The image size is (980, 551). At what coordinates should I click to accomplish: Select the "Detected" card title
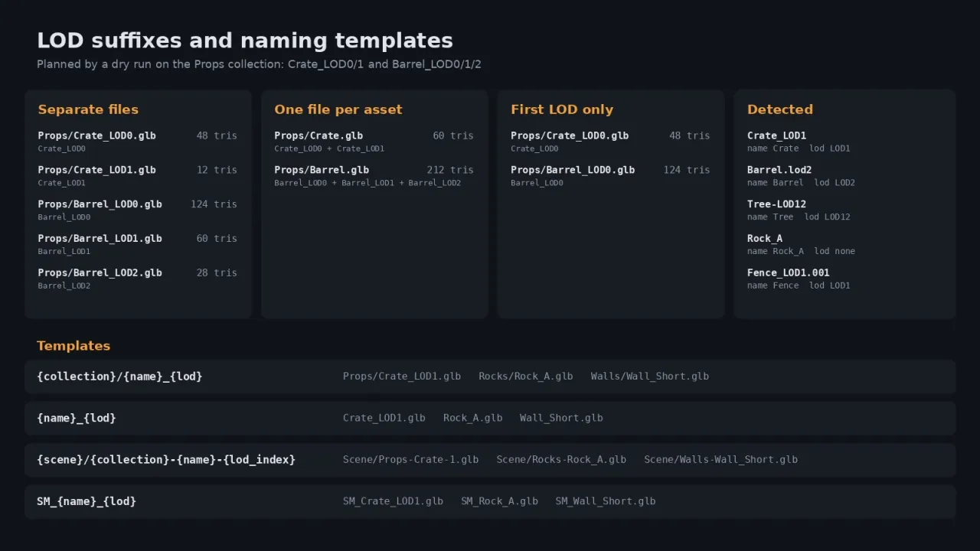(780, 109)
